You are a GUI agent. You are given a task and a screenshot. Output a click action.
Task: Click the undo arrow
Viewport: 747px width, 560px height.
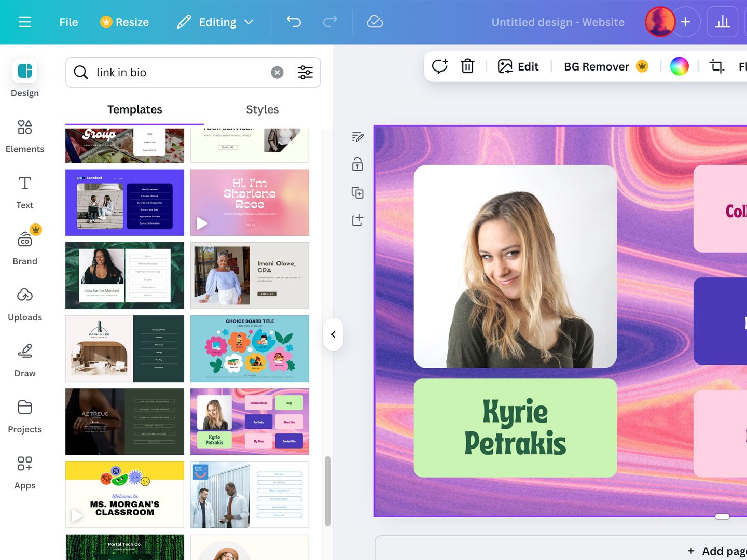point(294,22)
